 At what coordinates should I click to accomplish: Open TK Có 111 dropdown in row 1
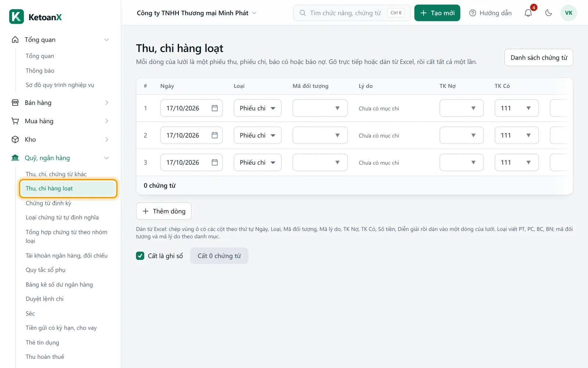(x=517, y=108)
